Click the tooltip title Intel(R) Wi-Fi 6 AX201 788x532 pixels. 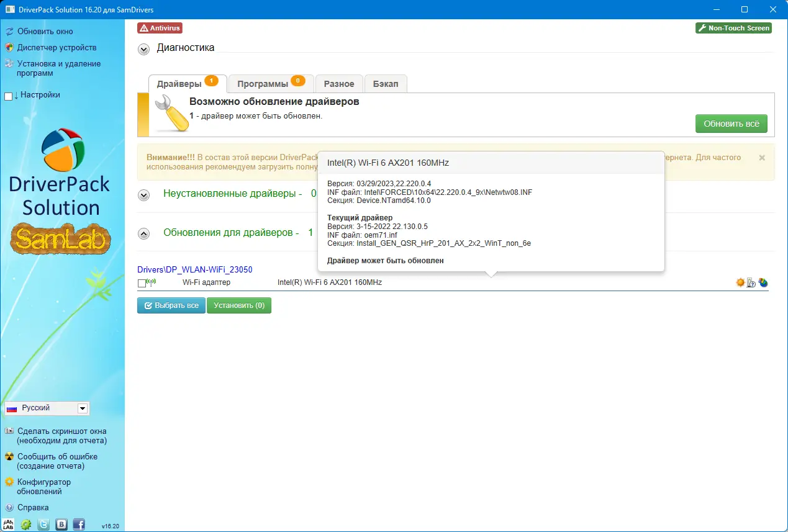(388, 163)
